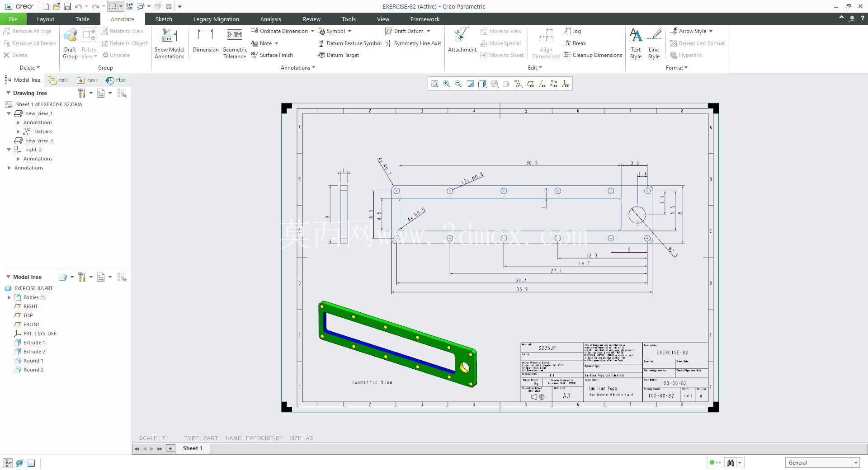
Task: Click the Jog tool
Action: [x=572, y=31]
